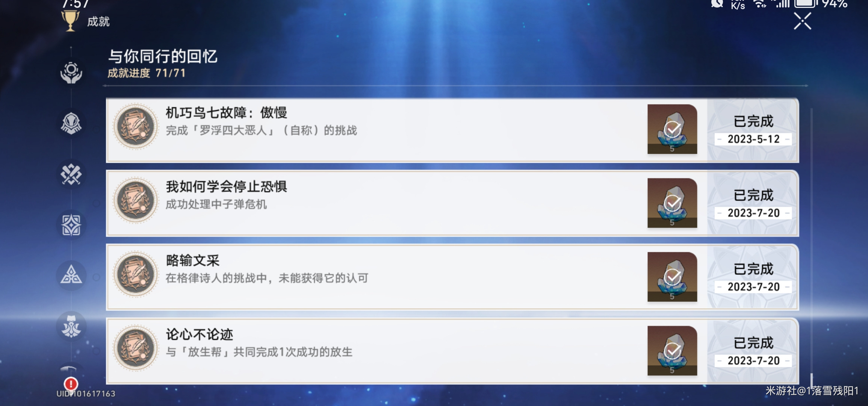Select the trophy achievements icon at top left
868x406 pixels.
point(70,21)
